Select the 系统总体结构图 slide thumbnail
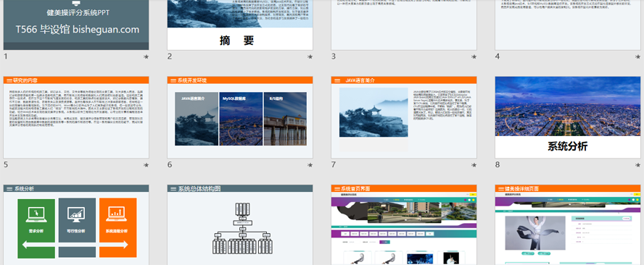 point(240,224)
